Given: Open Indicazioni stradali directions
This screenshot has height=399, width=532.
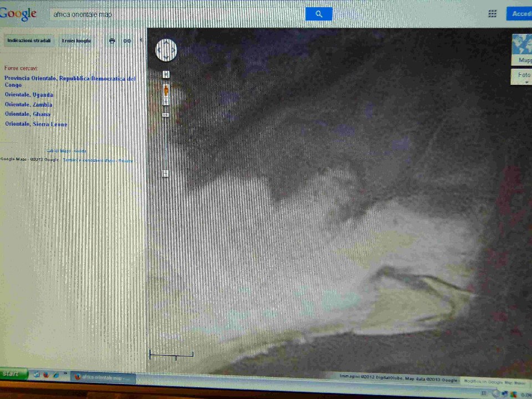Looking at the screenshot, I should (x=29, y=40).
